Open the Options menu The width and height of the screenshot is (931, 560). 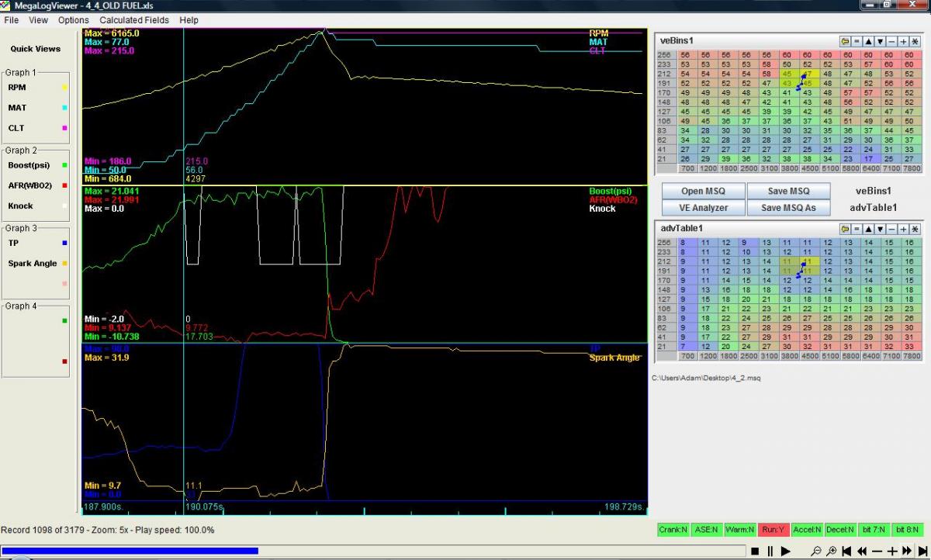click(x=73, y=20)
